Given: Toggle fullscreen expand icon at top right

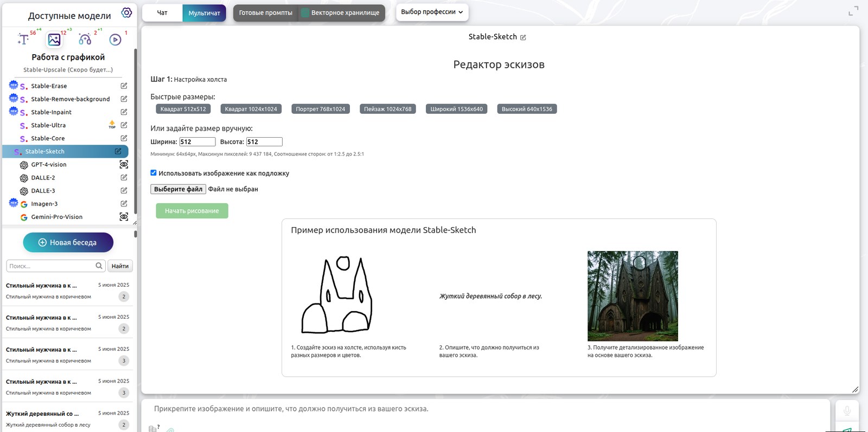Looking at the screenshot, I should (x=853, y=11).
